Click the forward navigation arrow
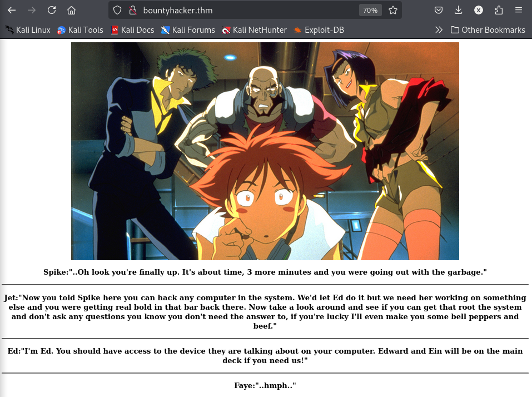This screenshot has width=532, height=397. pos(32,10)
